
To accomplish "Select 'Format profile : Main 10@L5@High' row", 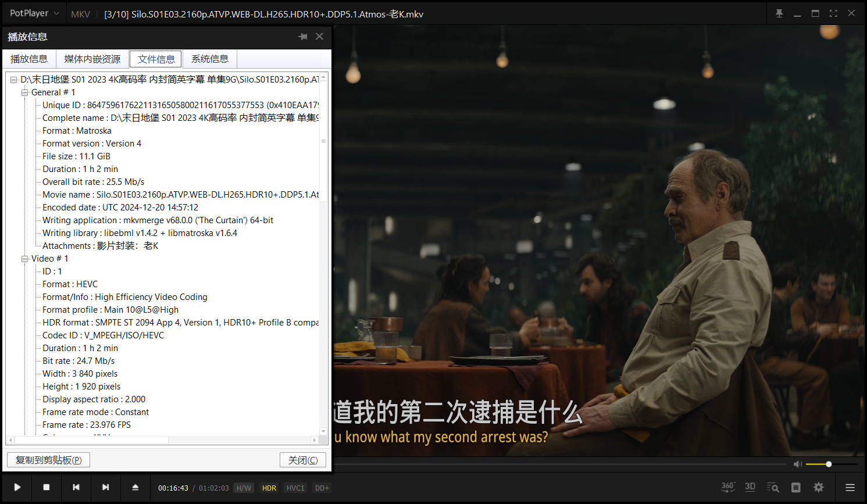I will coord(110,310).
